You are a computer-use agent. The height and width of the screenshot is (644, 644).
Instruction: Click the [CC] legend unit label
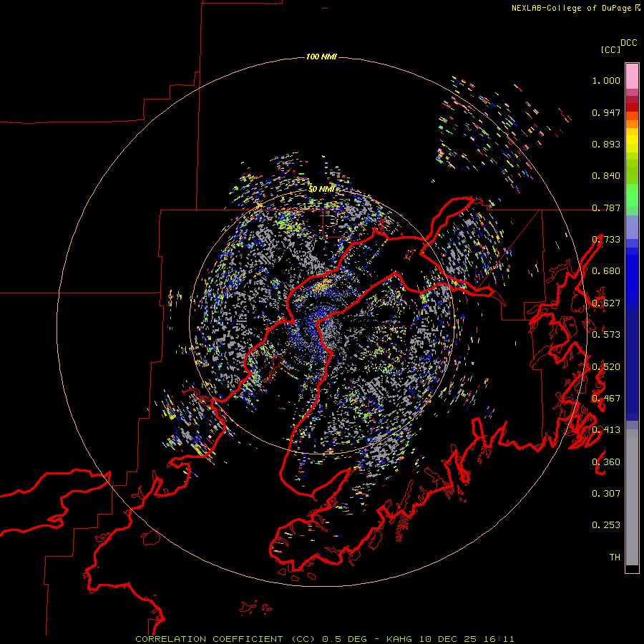610,49
